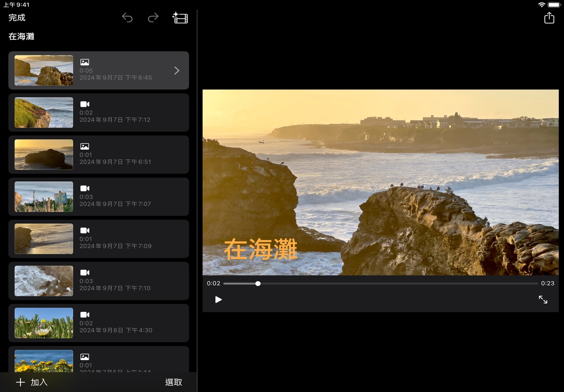Tap 完成 to finish editing
This screenshot has height=392, width=564.
tap(17, 18)
